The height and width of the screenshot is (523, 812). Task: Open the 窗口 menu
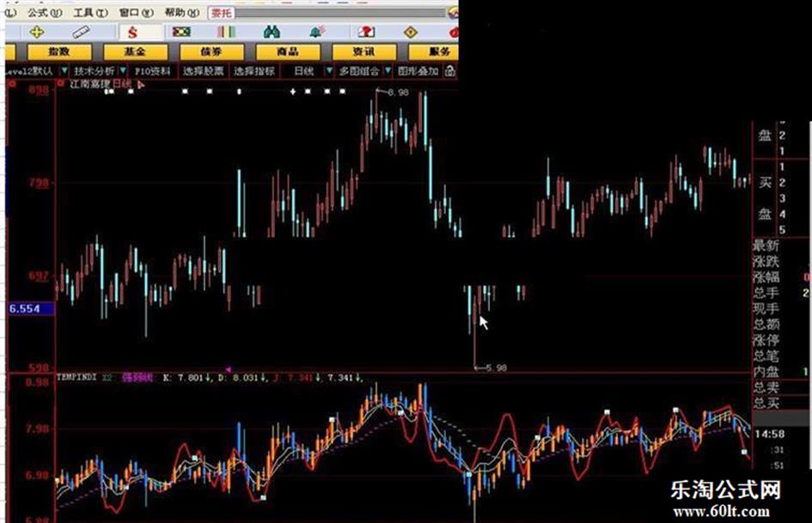click(x=136, y=12)
